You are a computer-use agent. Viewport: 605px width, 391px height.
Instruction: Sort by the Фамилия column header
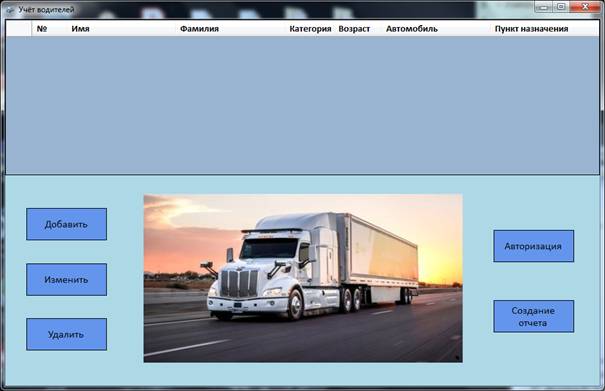click(x=199, y=29)
